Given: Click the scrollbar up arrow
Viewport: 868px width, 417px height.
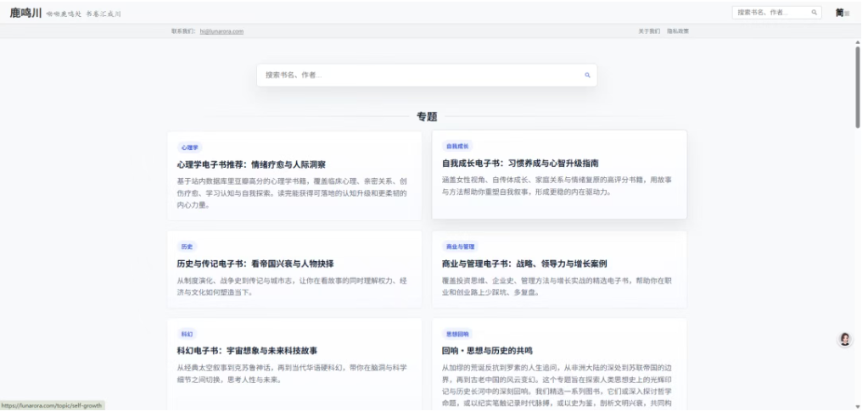Looking at the screenshot, I should pyautogui.click(x=858, y=42).
